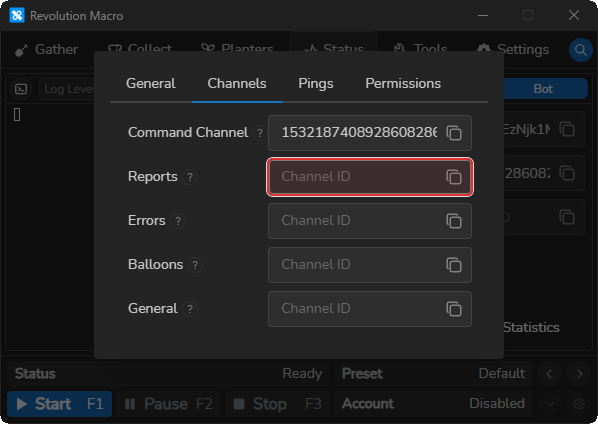Show help for Balloons channel
The image size is (598, 424).
(195, 265)
